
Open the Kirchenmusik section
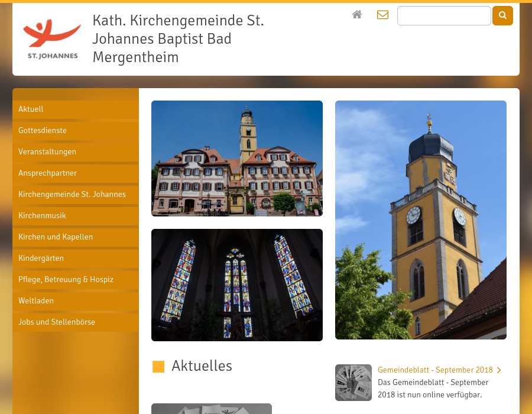42,215
